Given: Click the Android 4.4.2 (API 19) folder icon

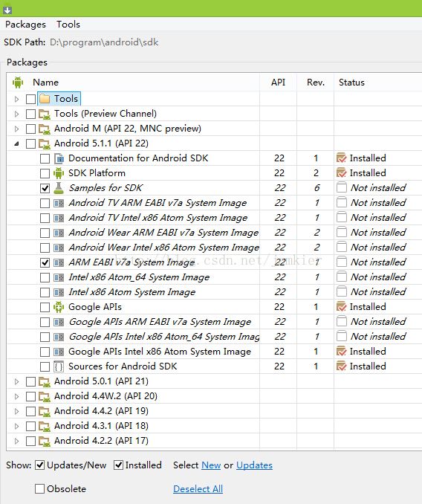Looking at the screenshot, I should [x=45, y=411].
